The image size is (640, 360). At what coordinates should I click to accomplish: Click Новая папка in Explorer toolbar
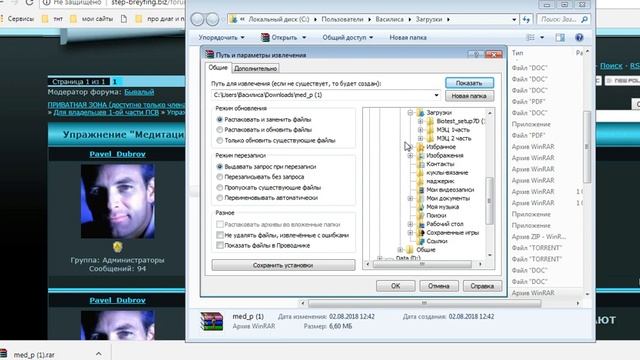click(408, 38)
